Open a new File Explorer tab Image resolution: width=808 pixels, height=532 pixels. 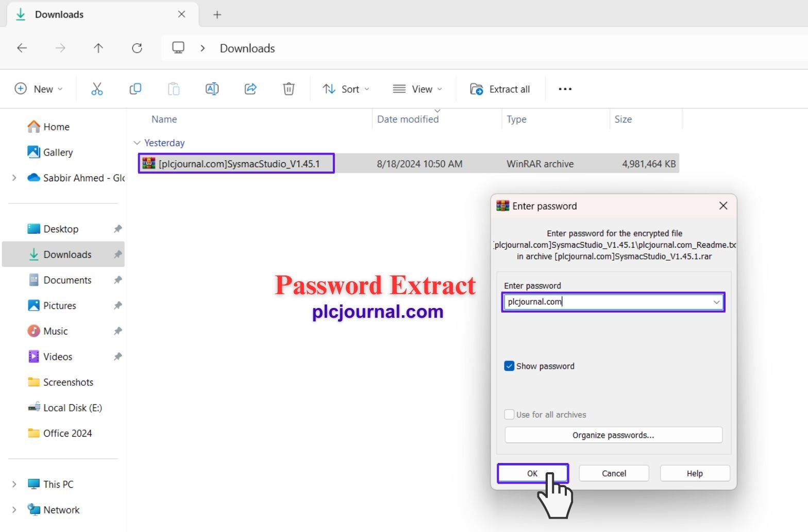click(x=217, y=14)
